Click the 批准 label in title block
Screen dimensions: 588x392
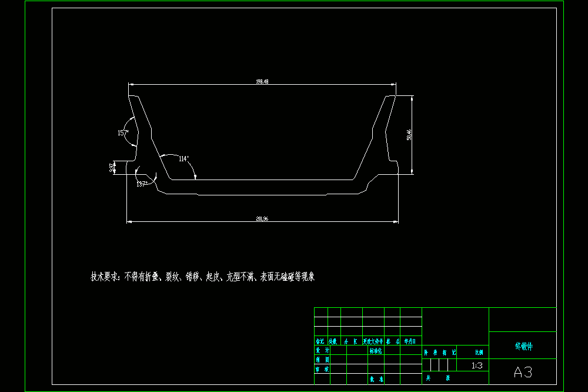click(376, 379)
